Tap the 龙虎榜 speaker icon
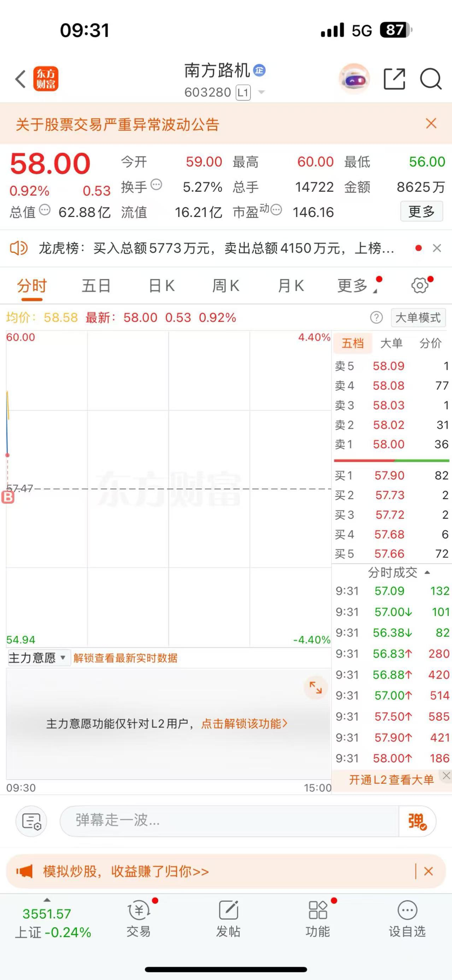The width and height of the screenshot is (452, 980). tap(19, 248)
